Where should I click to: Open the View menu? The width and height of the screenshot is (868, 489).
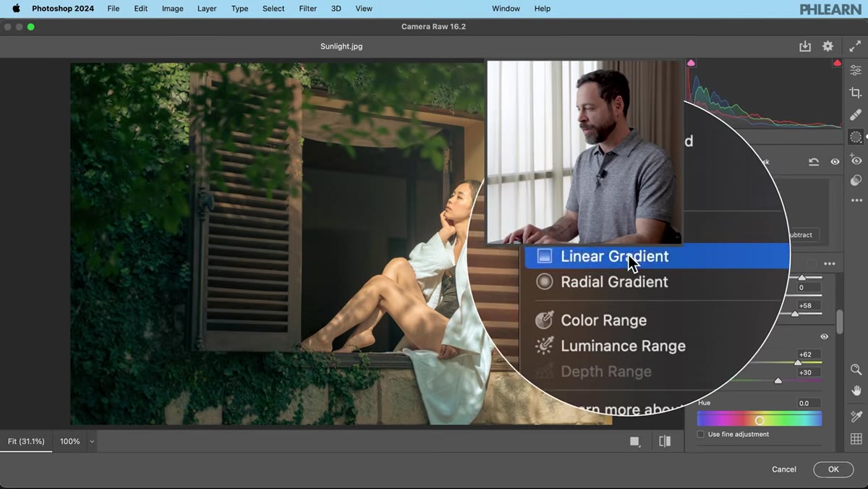364,9
